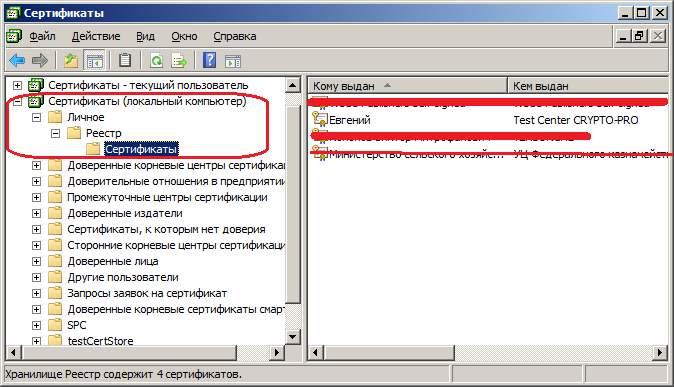Viewport: 674px width, 387px height.
Task: Expand Доверительные отношения в предприятии
Action: tap(37, 181)
